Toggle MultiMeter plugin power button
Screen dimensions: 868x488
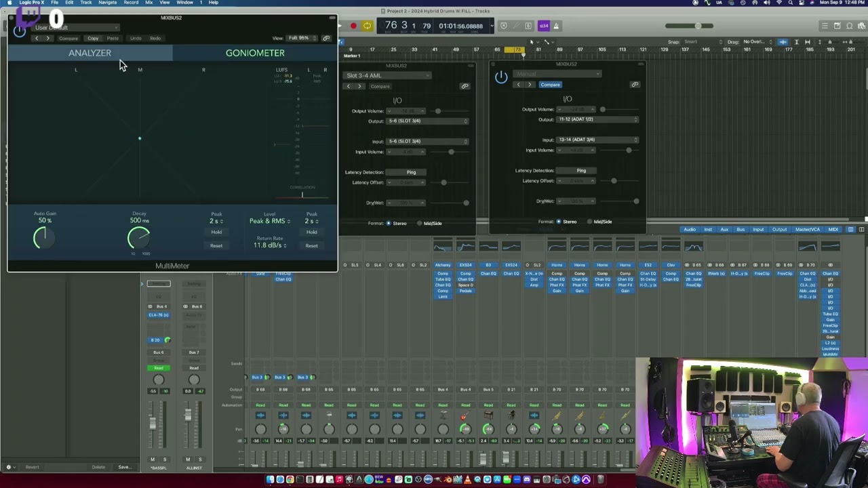19,30
